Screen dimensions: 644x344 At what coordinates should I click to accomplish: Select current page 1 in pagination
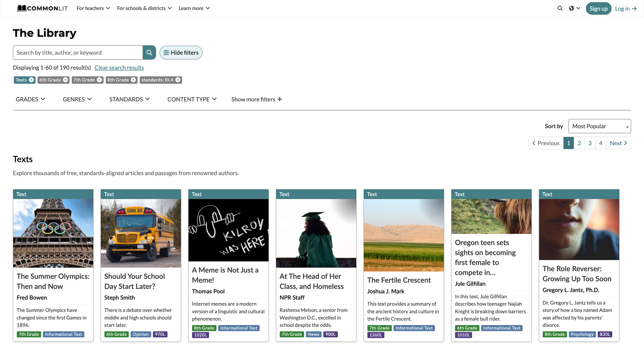(569, 143)
